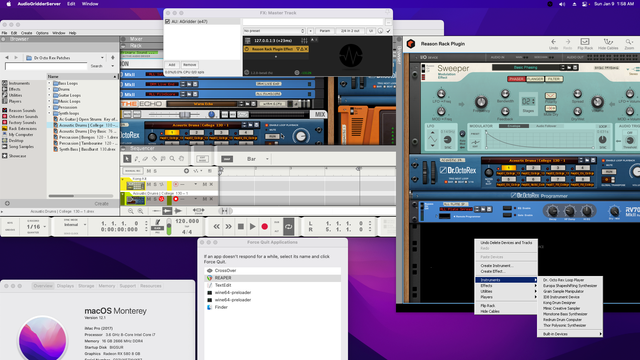Image resolution: width=640 pixels, height=360 pixels.
Task: Click the Browser search input field
Action: [x=46, y=66]
